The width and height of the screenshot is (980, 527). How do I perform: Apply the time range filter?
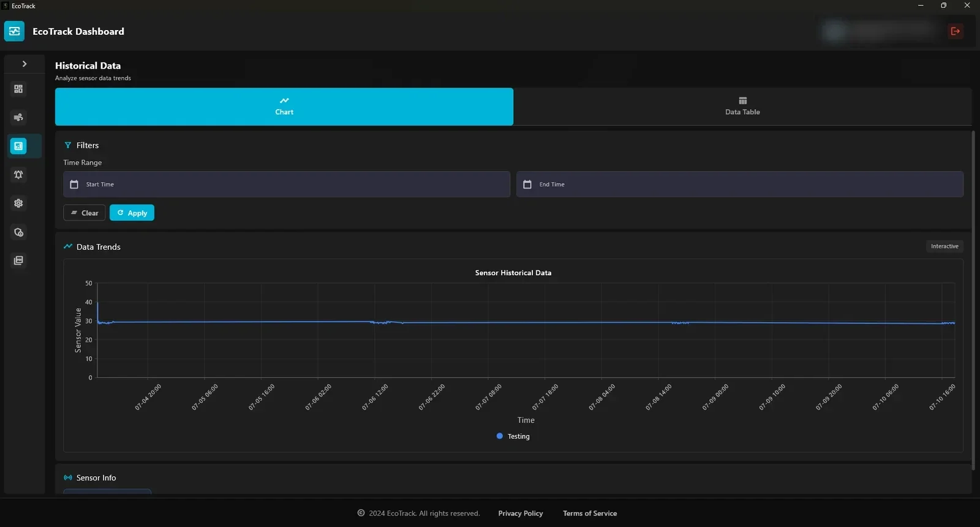pyautogui.click(x=132, y=213)
